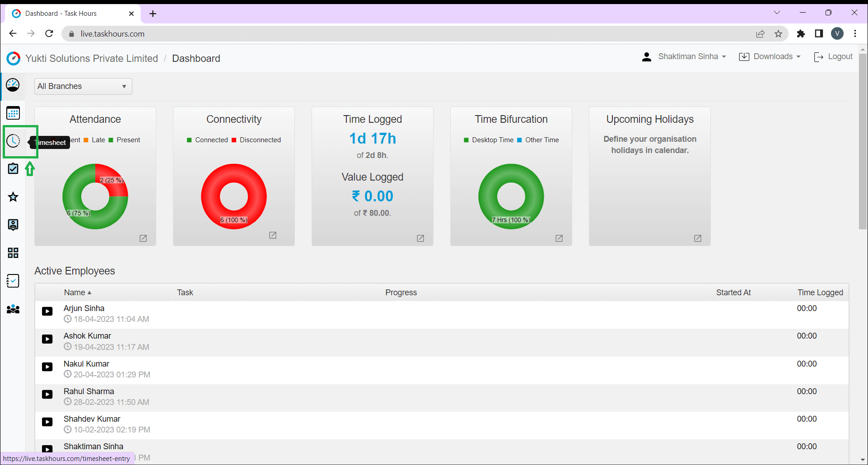The width and height of the screenshot is (868, 465).
Task: Click play icon for Rahul Sharma
Action: 47,395
